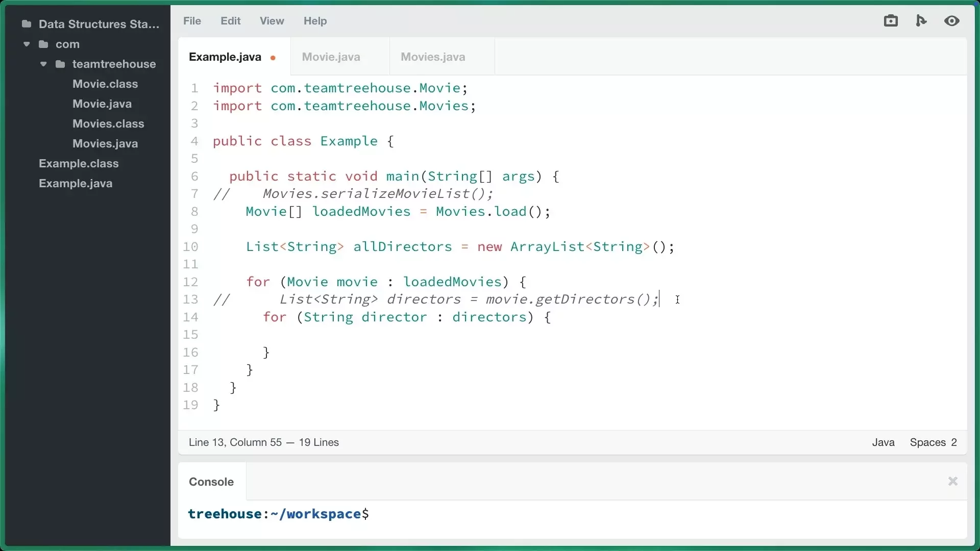
Task: Click the preview eye icon
Action: coord(952,21)
